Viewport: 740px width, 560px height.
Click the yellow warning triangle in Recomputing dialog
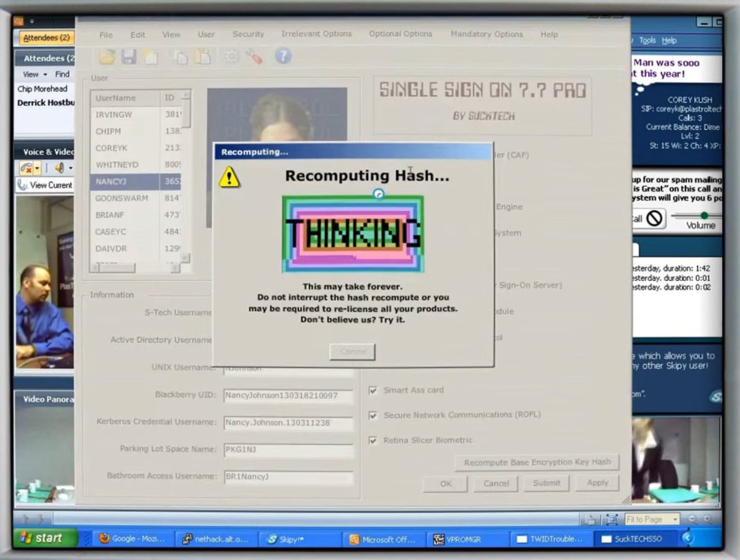[x=229, y=178]
